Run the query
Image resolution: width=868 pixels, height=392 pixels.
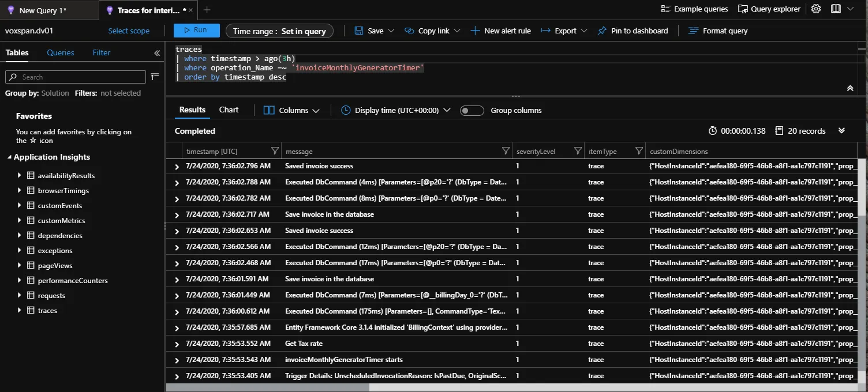coord(196,31)
